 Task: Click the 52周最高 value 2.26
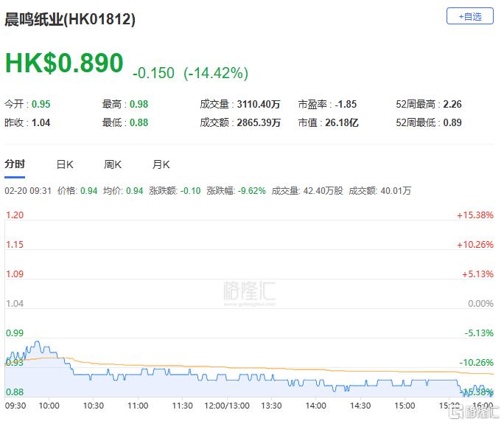[452, 104]
